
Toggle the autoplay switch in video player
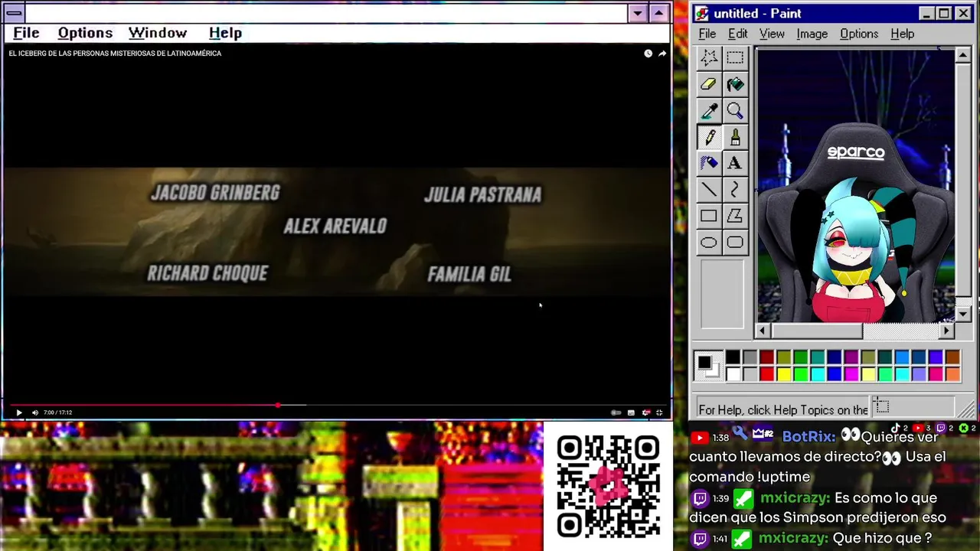616,412
